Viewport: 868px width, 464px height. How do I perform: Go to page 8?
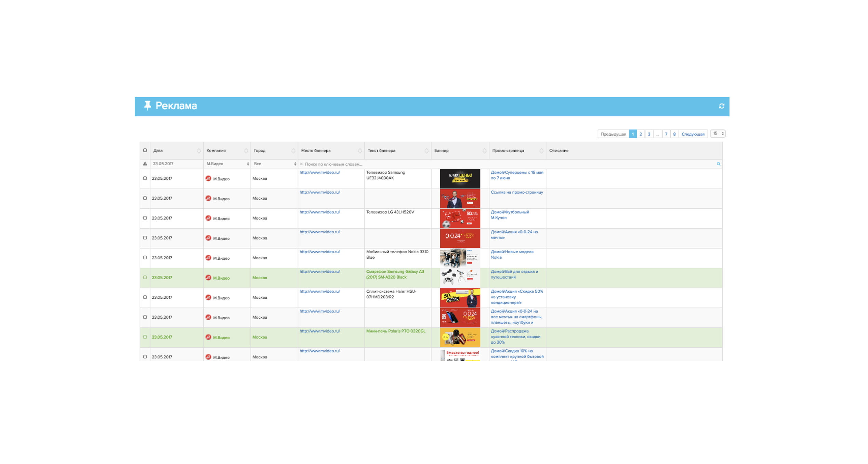(x=674, y=134)
